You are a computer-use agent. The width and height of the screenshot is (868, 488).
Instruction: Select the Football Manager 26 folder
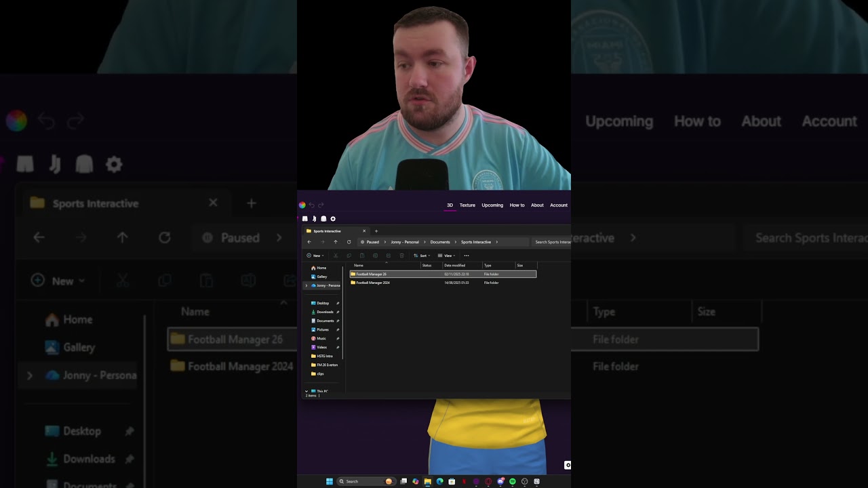point(443,274)
